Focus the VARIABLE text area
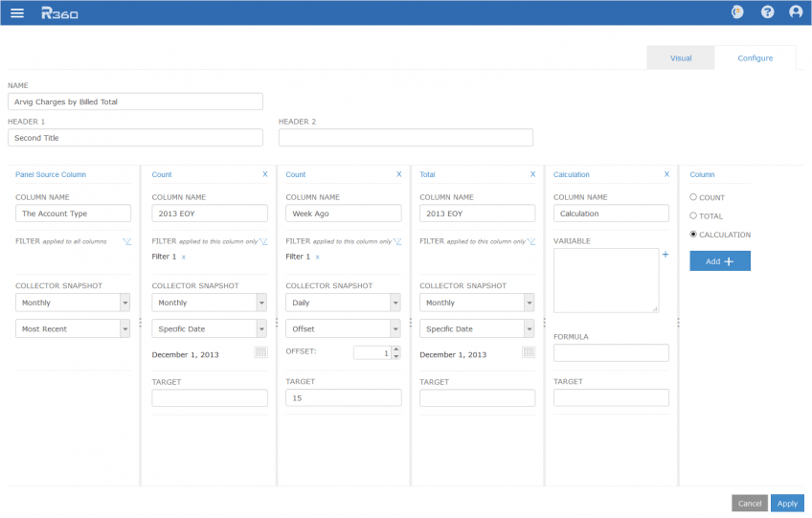Image resolution: width=812 pixels, height=518 pixels. [606, 281]
